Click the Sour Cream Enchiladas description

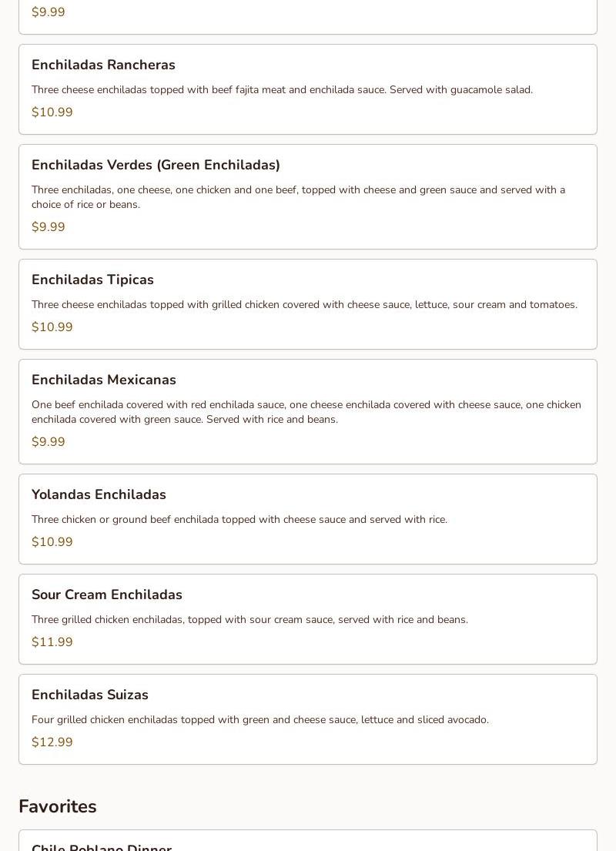249,619
